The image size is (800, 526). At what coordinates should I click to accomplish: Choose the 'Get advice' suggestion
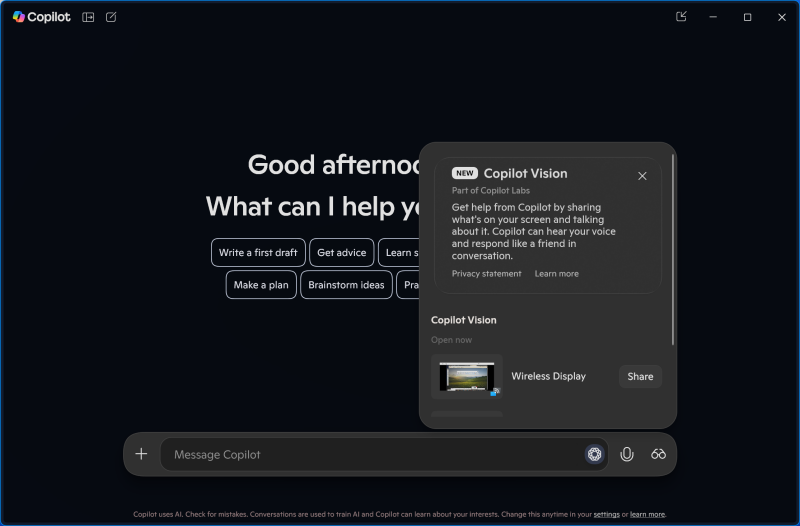tap(341, 253)
